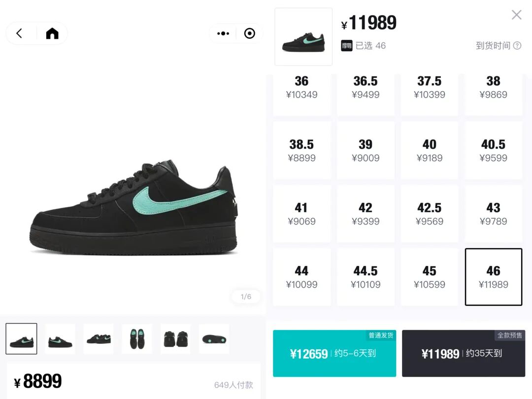The image size is (532, 399).
Task: Open the product preview image beside price
Action: (x=303, y=36)
